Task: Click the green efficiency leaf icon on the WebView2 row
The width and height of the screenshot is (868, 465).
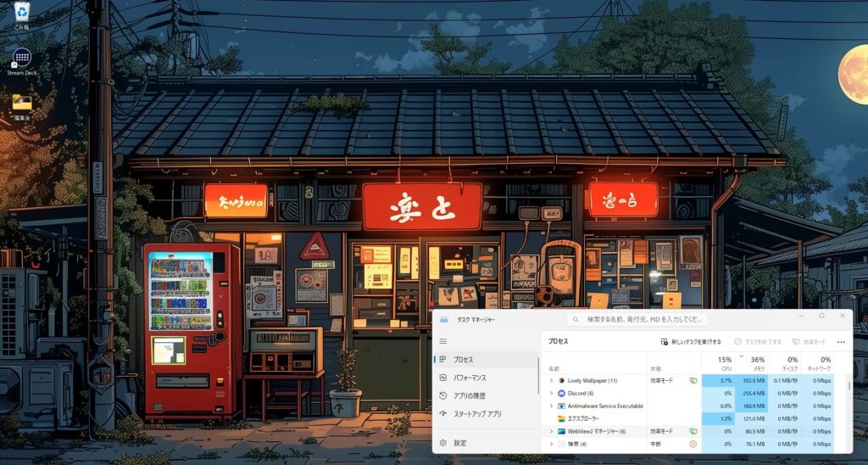Action: click(x=693, y=431)
